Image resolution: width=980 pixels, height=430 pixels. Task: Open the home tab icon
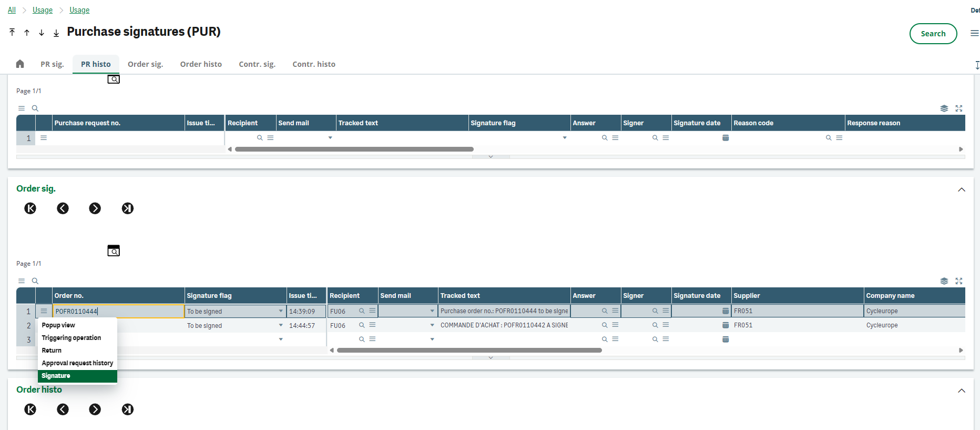pos(20,64)
